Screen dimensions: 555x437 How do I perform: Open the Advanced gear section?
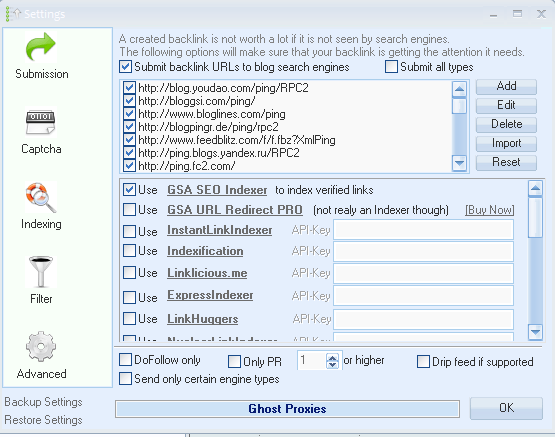pos(41,355)
